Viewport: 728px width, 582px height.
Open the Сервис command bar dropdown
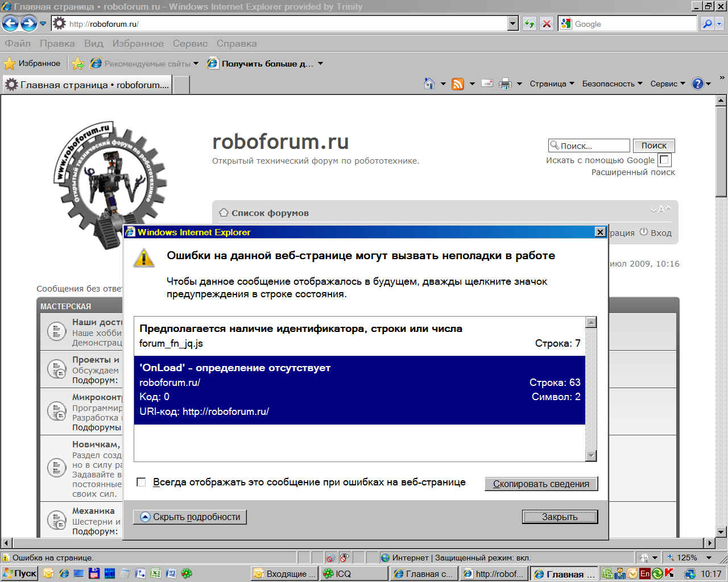[x=668, y=84]
